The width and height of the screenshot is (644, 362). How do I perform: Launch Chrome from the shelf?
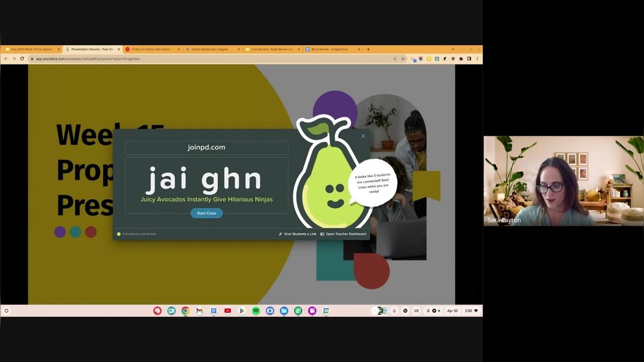185,310
